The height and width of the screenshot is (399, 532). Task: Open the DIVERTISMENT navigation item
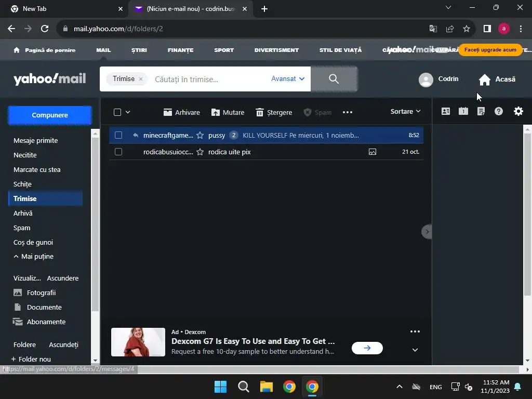[276, 50]
